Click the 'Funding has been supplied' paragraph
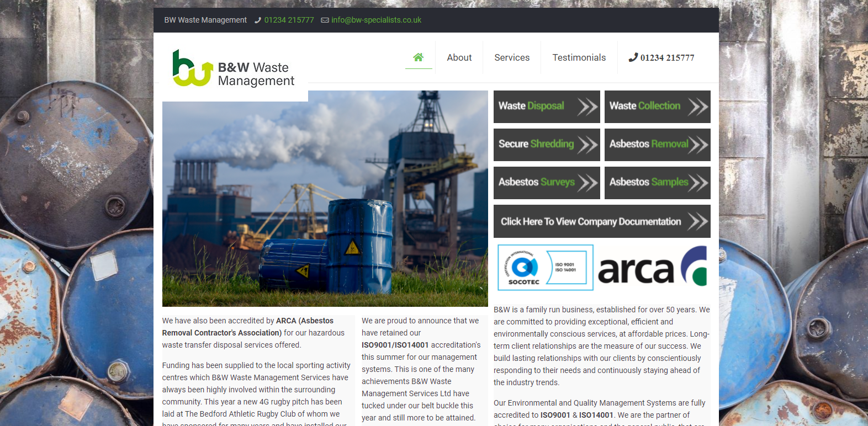This screenshot has width=868, height=426. pyautogui.click(x=257, y=393)
